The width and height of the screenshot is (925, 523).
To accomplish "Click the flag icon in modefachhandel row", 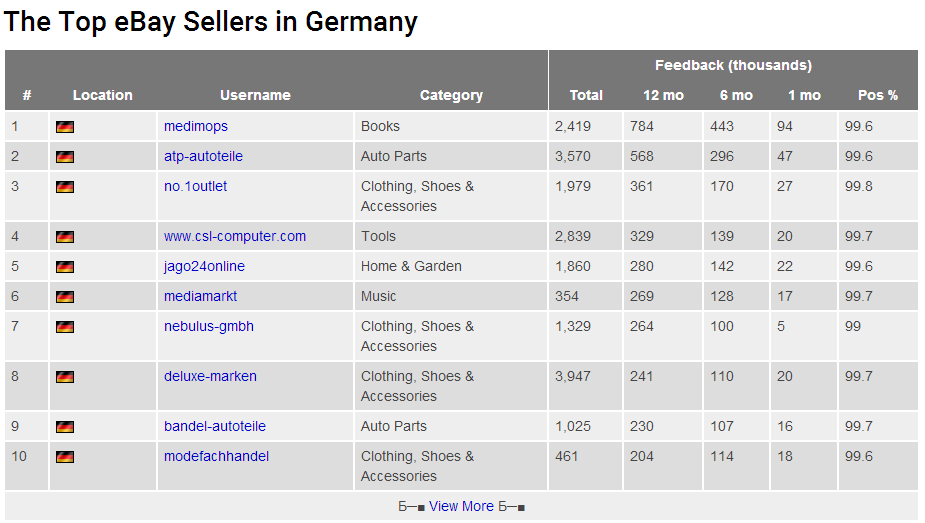I will [65, 457].
